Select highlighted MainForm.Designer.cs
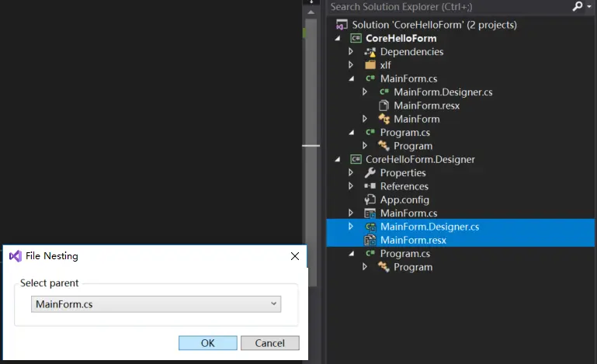This screenshot has width=597, height=364. click(429, 227)
